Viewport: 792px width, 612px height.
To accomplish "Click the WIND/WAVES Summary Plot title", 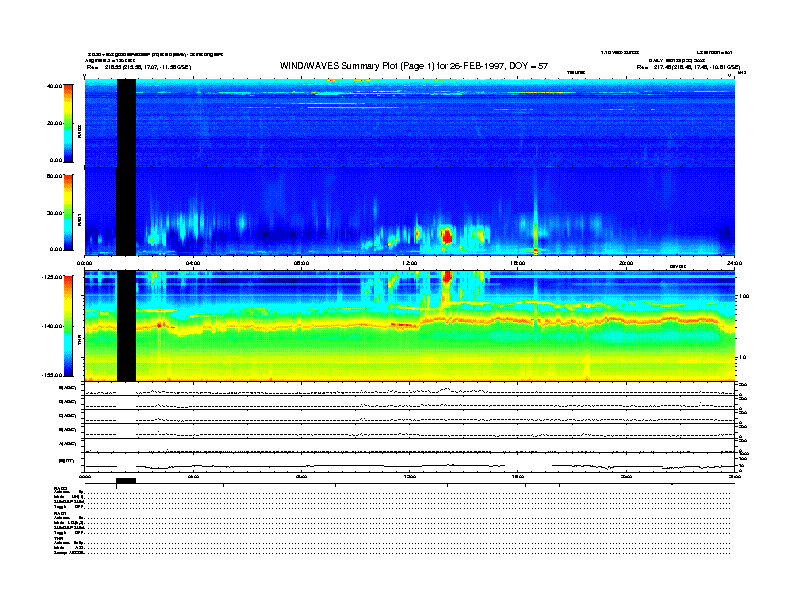I will (414, 66).
